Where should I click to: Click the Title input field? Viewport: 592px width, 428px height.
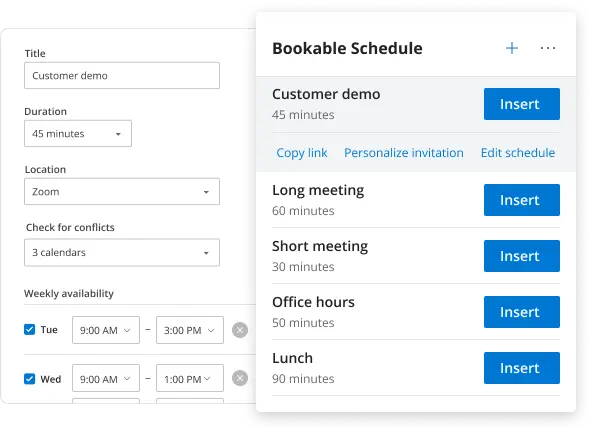pyautogui.click(x=122, y=75)
